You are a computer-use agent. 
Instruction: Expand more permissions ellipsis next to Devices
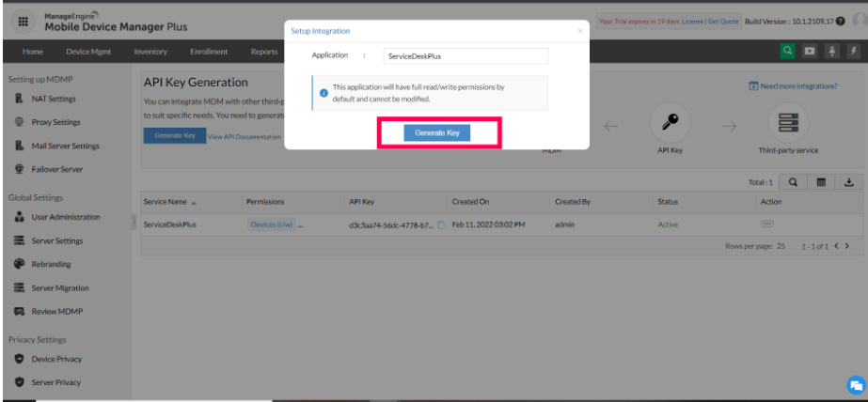tap(300, 225)
